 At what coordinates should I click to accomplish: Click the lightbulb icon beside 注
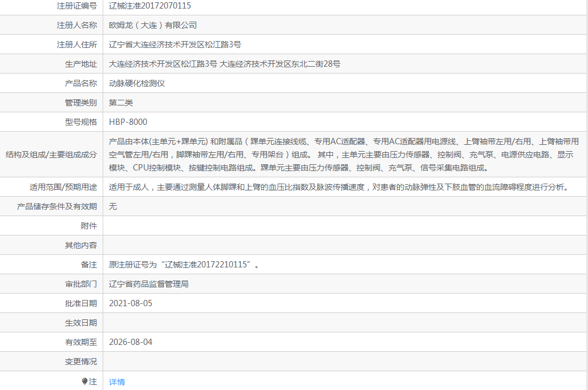pos(91,382)
